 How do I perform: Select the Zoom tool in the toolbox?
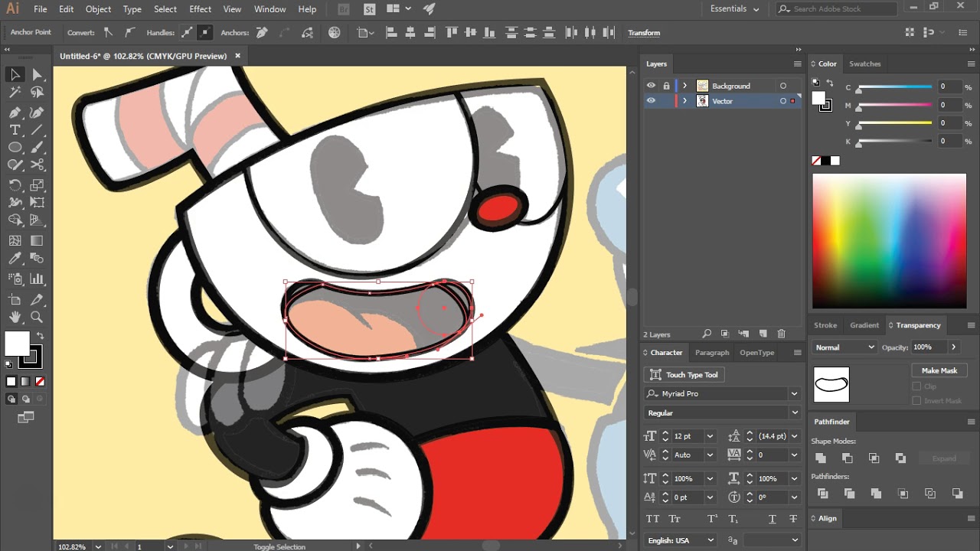(37, 317)
